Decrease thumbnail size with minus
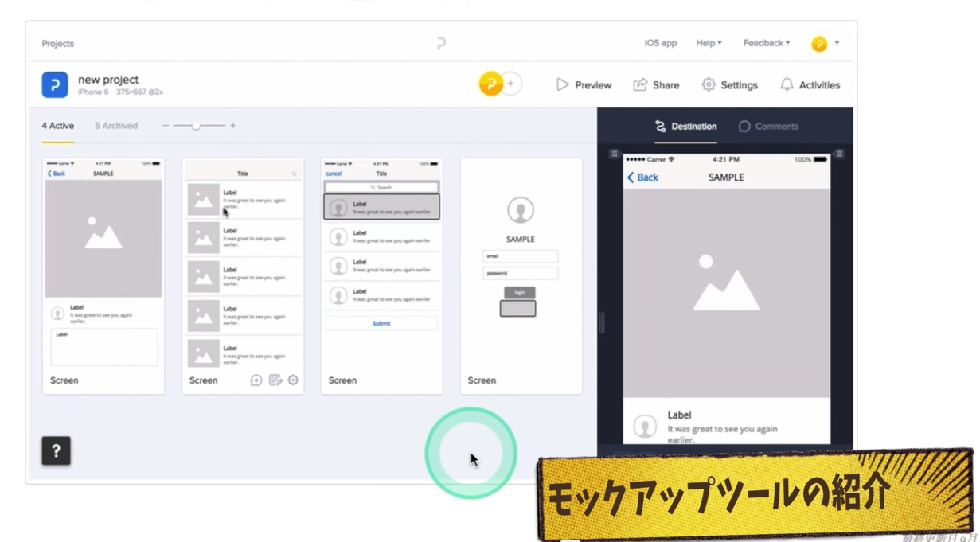 point(166,126)
